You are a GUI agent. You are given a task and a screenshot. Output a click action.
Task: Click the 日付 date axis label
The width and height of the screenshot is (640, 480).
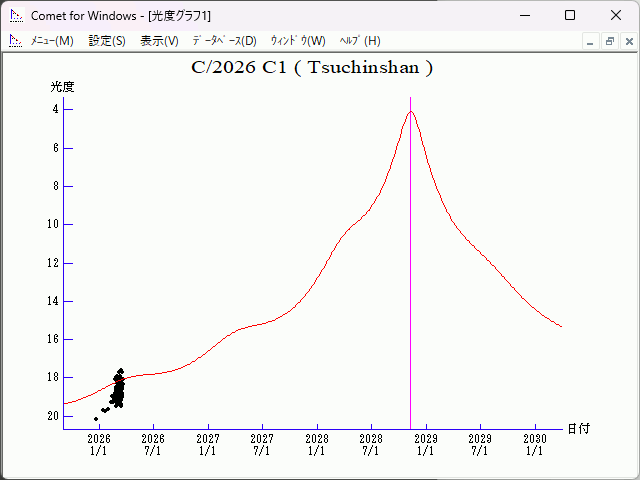click(x=578, y=428)
